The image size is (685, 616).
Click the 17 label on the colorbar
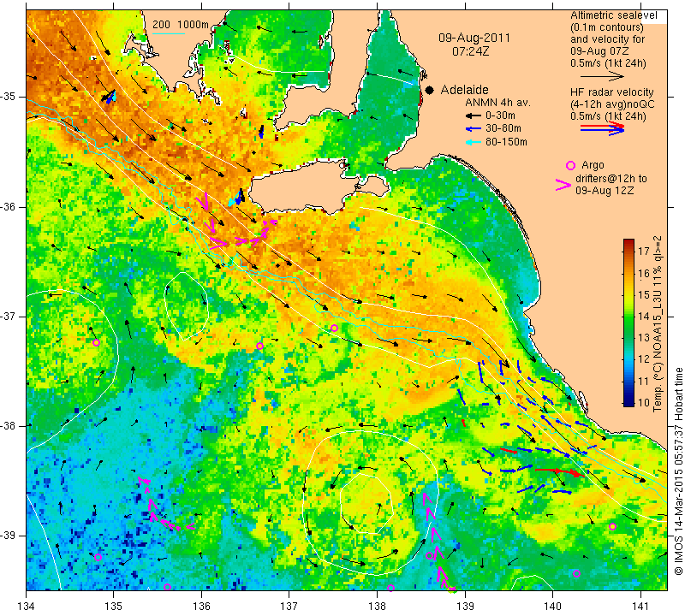click(644, 251)
